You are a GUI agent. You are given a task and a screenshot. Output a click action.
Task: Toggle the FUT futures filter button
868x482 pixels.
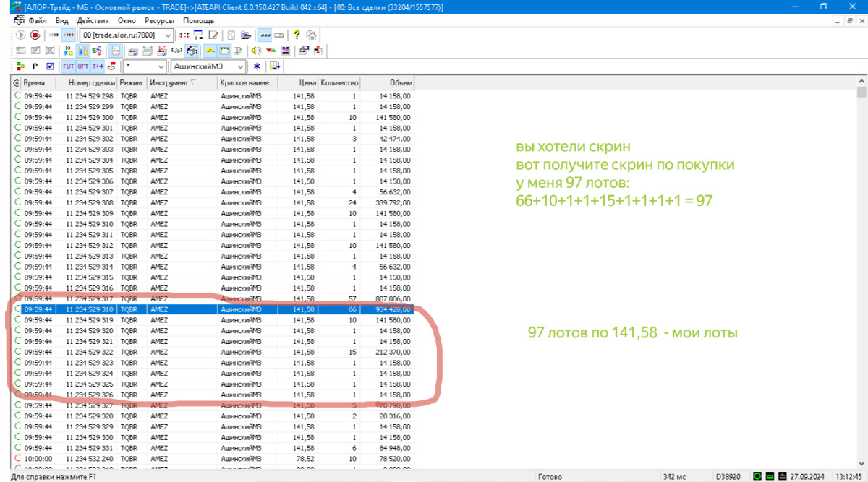[69, 66]
